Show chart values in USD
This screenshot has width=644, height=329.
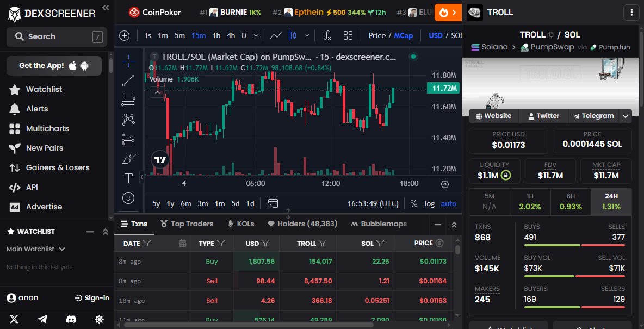pyautogui.click(x=435, y=36)
